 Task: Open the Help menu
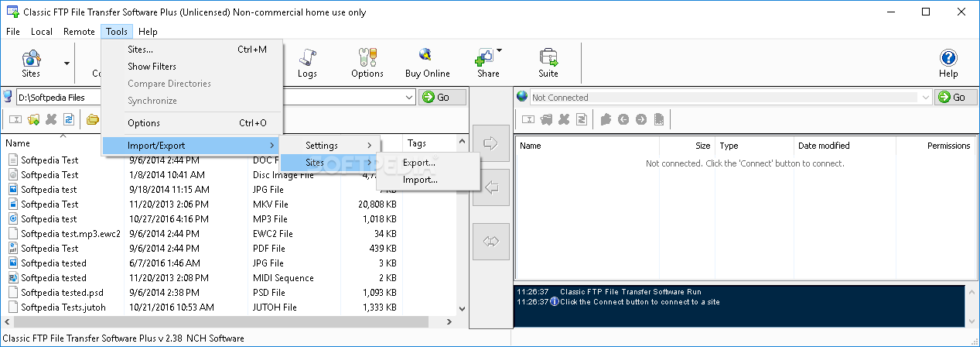(148, 32)
